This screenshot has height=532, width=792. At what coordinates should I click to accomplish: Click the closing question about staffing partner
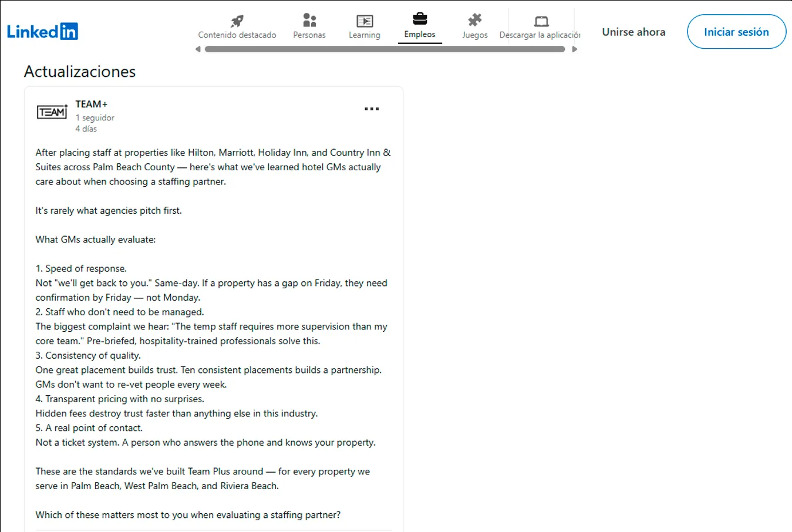188,515
